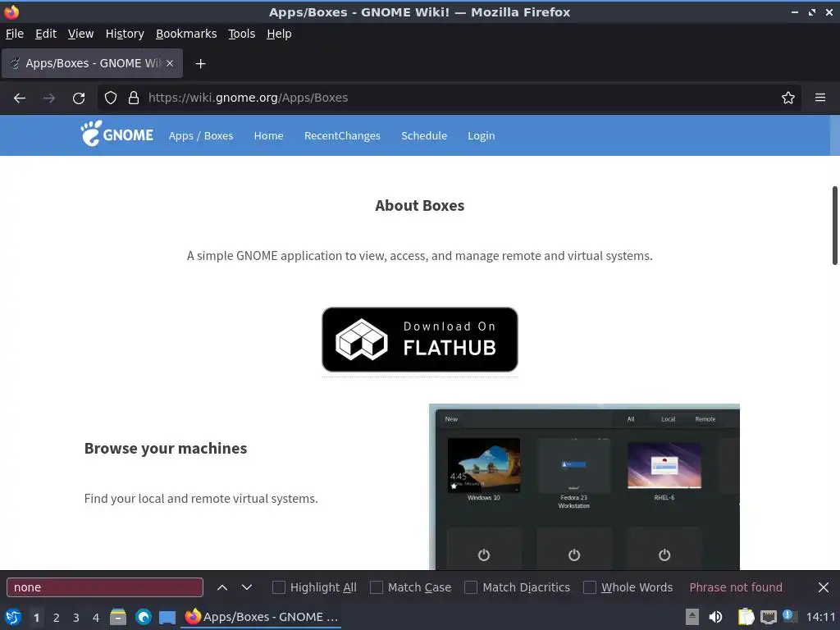Go back to the previous page
Viewport: 840px width, 630px height.
point(20,98)
